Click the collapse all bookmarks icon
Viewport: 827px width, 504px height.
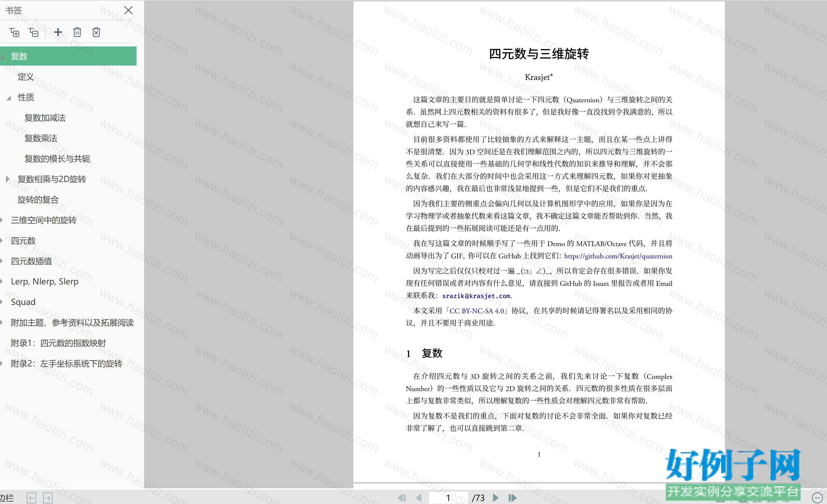coord(33,32)
